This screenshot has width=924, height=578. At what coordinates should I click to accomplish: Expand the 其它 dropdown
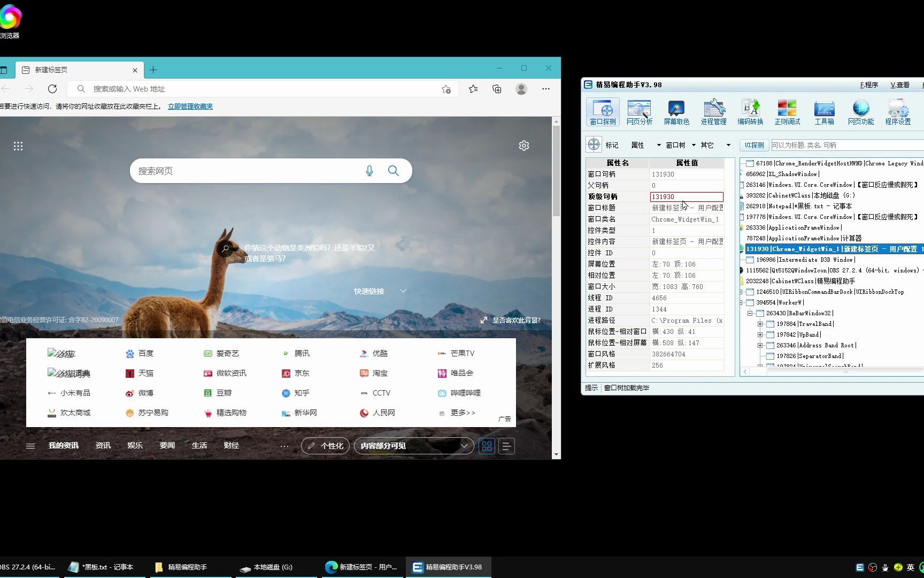pos(728,145)
